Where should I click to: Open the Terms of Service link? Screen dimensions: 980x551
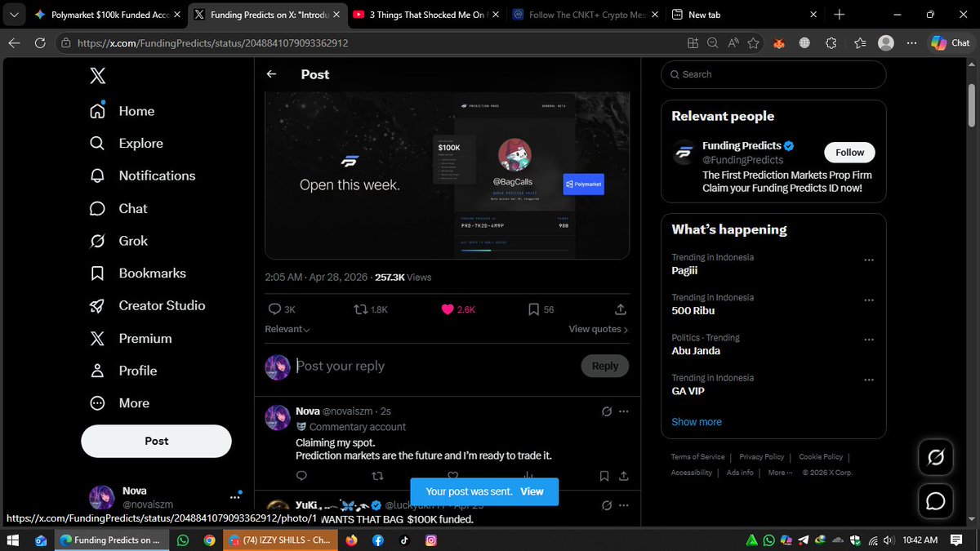coord(697,457)
